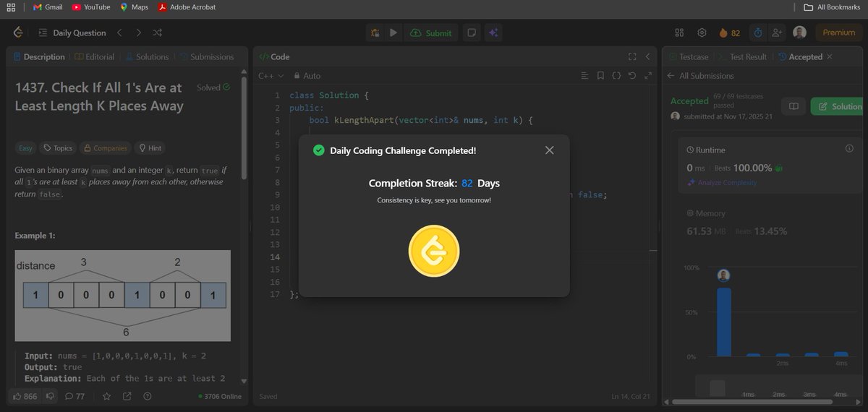The image size is (868, 412).
Task: Switch to the Submissions tab
Action: 206,56
